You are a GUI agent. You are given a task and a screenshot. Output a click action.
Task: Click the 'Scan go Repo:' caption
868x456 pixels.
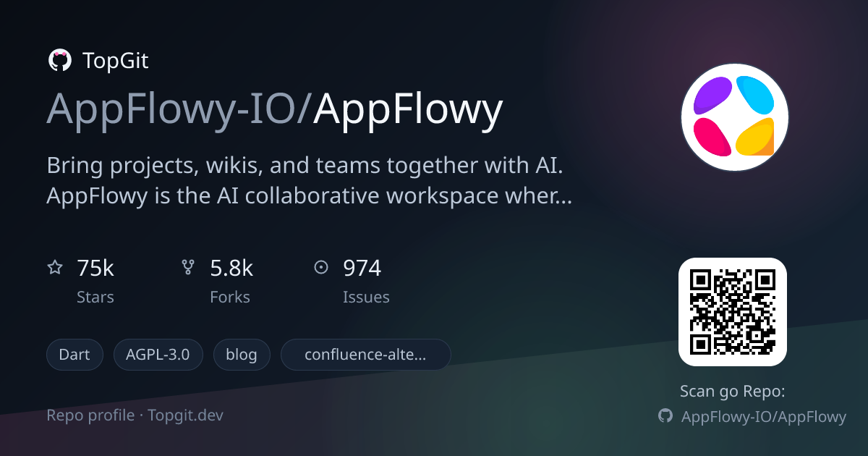733,392
